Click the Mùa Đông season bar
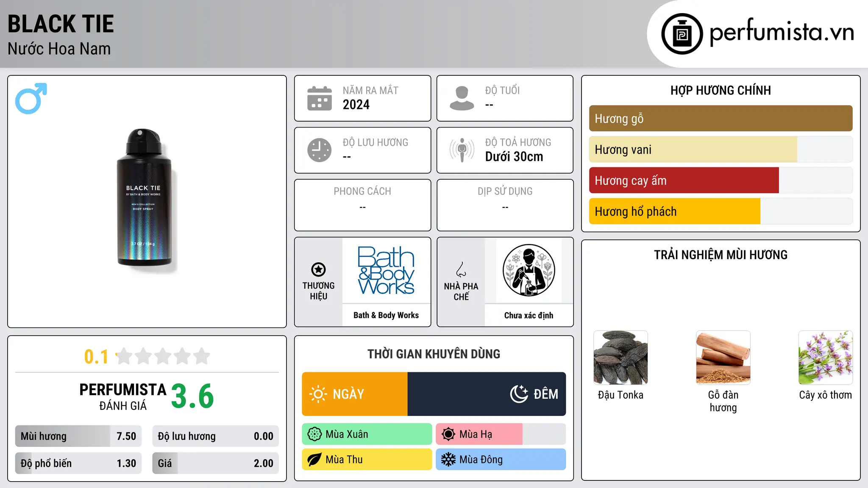868x488 pixels. (501, 460)
